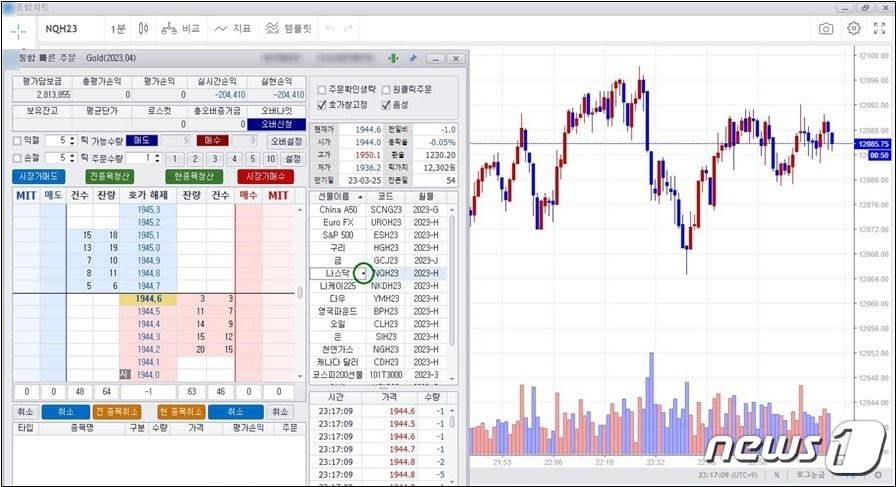Enter fullscreen chart mode
Image resolution: width=896 pixels, height=487 pixels.
(x=880, y=29)
